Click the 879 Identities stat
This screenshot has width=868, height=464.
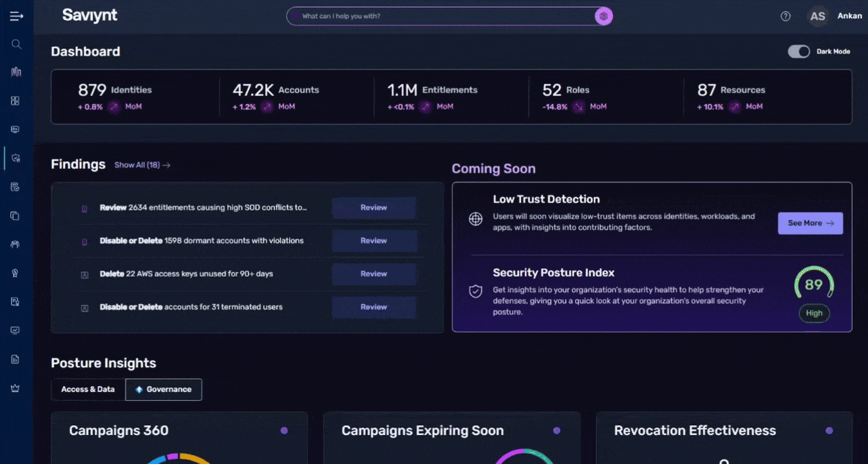coord(115,90)
